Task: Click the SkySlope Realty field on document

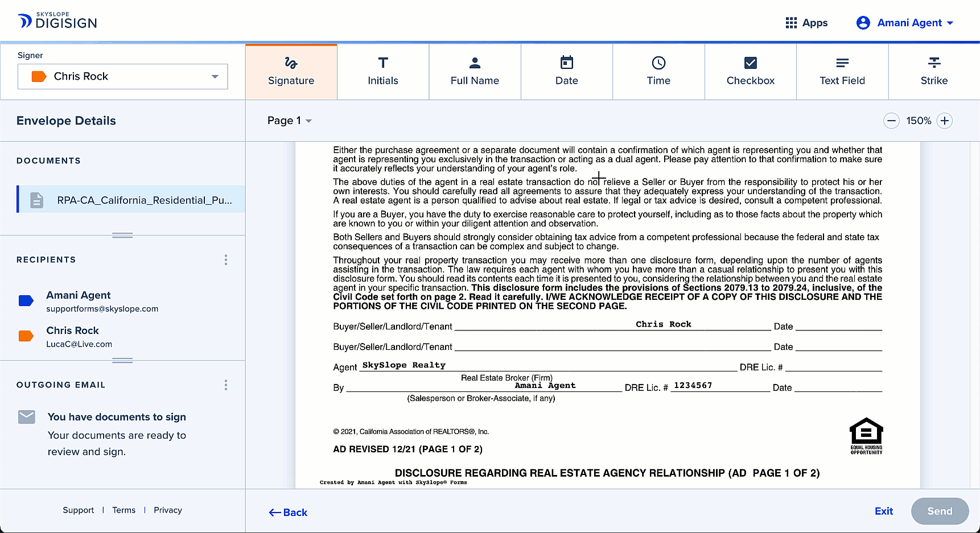Action: click(x=404, y=365)
